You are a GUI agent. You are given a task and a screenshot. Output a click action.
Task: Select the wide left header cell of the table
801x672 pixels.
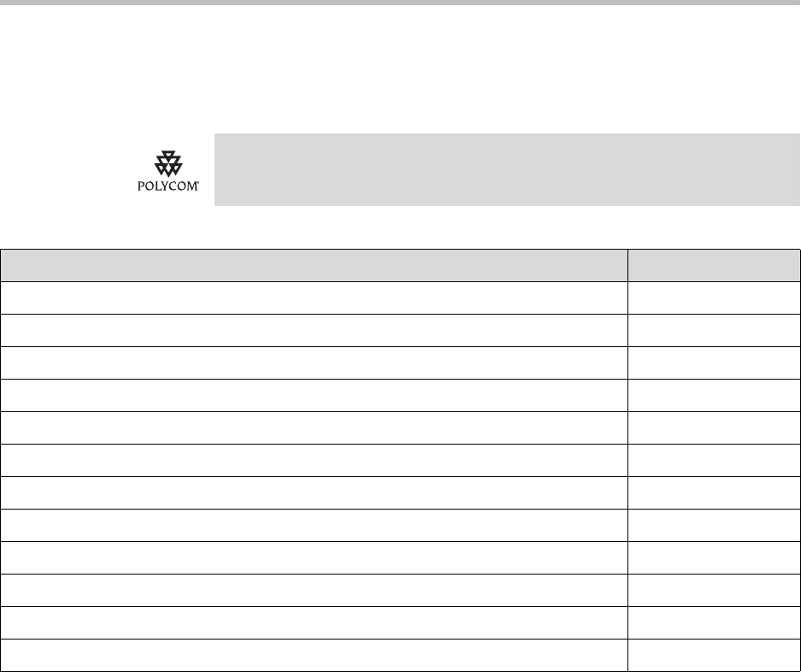click(x=314, y=265)
